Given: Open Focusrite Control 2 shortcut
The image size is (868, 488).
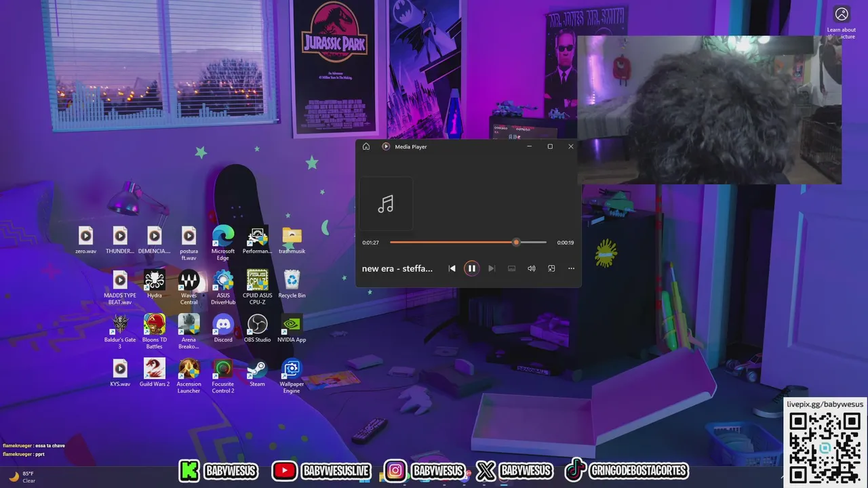Looking at the screenshot, I should pos(223,376).
